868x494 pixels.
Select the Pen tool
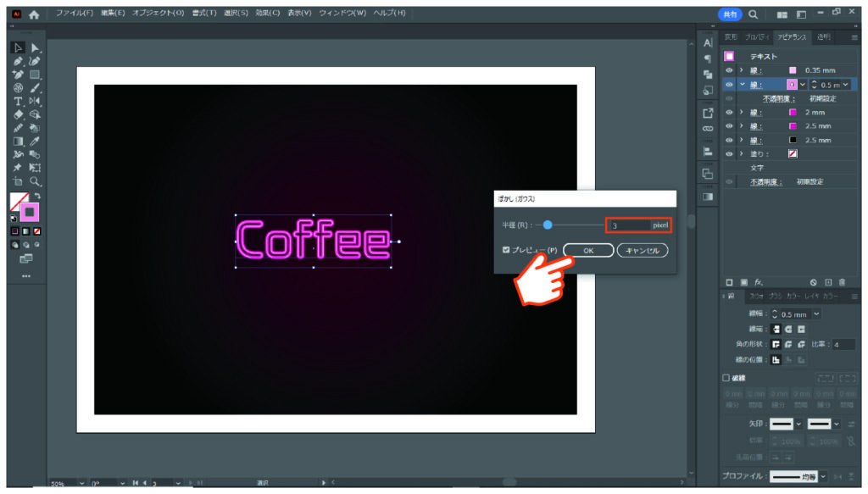coord(18,61)
